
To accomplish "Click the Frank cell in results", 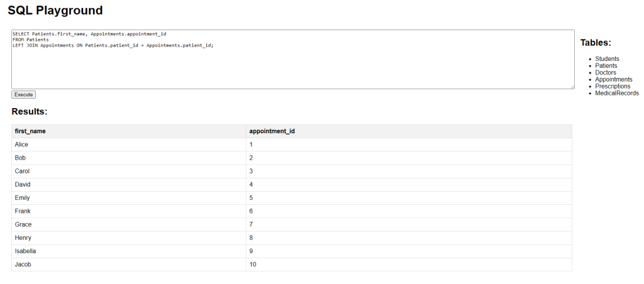I will [128, 211].
